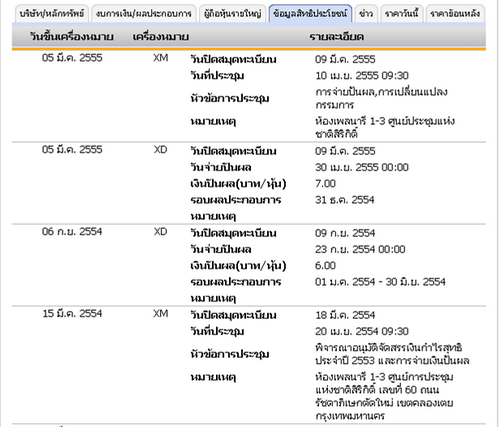Select the ข้อมูลสิทธิประโยชน์ tab

click(x=310, y=13)
